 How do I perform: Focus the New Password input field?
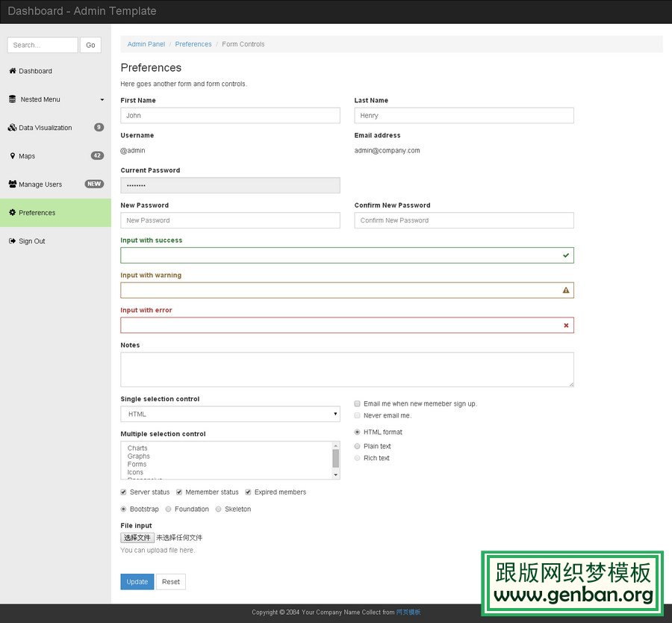(x=230, y=220)
